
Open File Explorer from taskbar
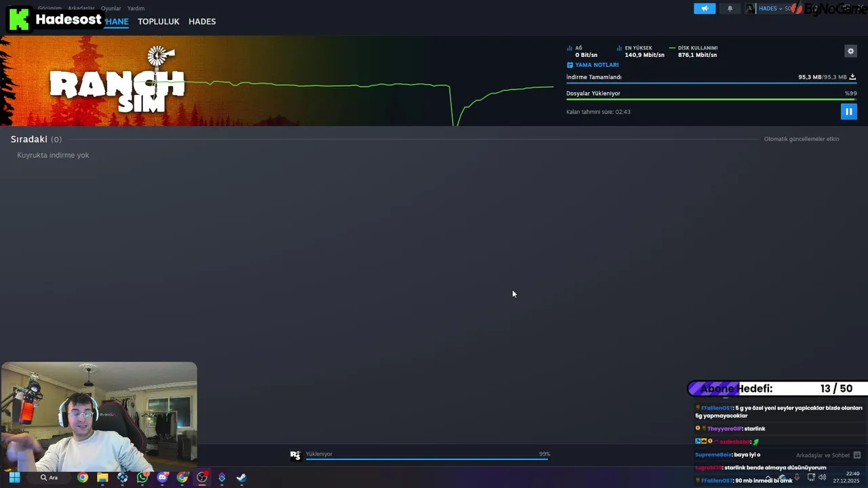point(102,478)
